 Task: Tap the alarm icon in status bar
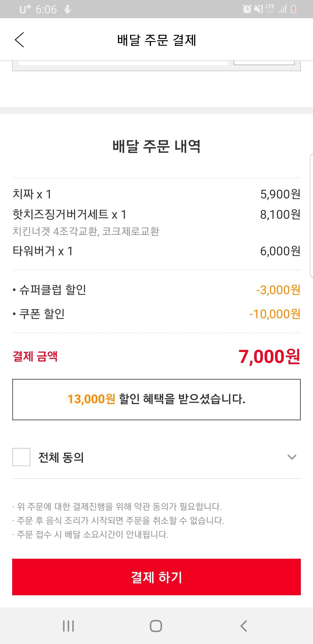coord(247,9)
